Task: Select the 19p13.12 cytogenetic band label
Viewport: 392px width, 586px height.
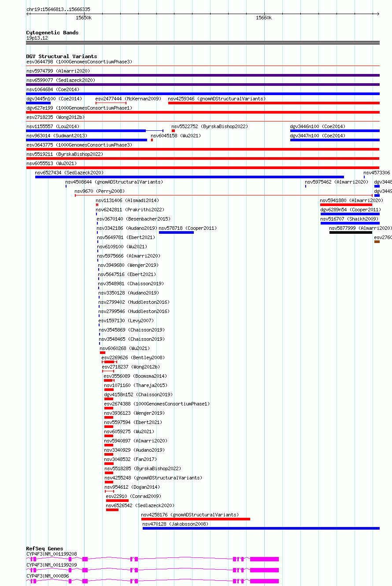Action: pos(37,38)
